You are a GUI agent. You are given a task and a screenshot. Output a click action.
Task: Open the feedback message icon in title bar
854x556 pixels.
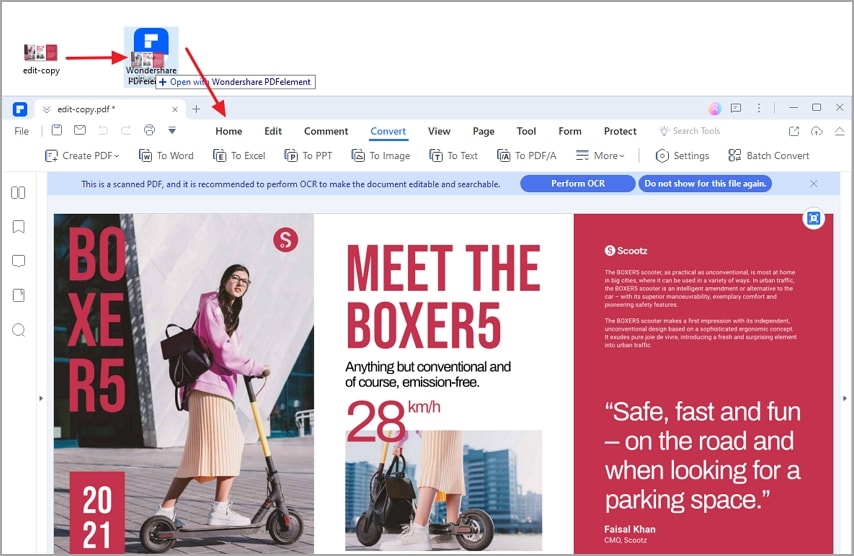(736, 108)
